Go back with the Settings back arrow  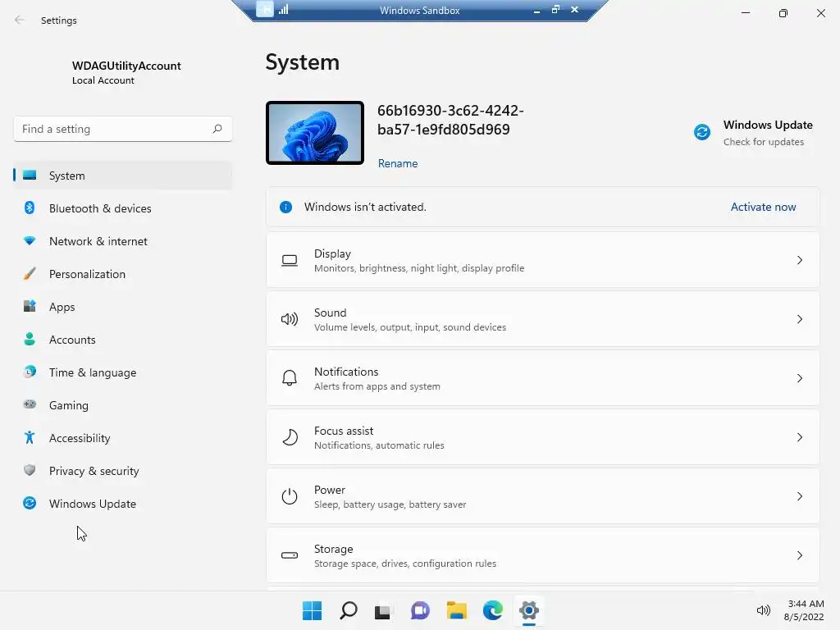(20, 20)
